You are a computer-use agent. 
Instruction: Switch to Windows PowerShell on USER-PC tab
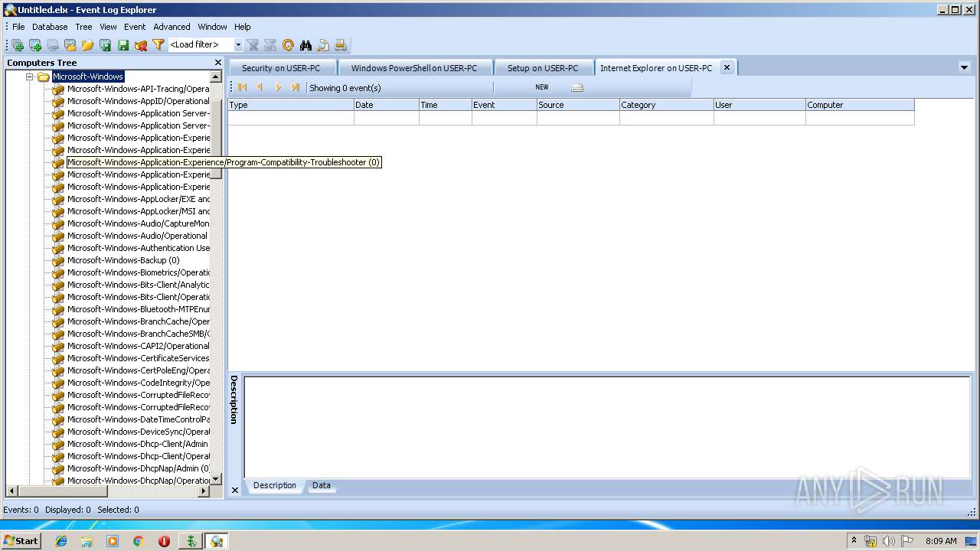pos(414,68)
